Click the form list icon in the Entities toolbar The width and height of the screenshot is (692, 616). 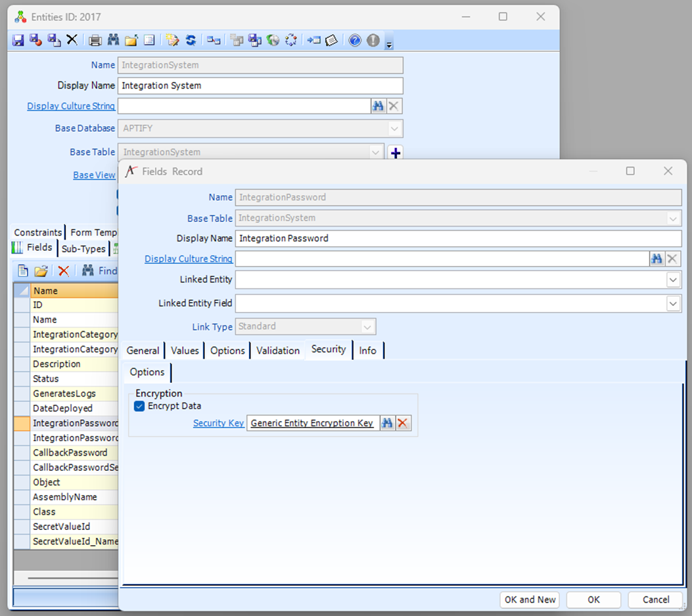pos(150,40)
